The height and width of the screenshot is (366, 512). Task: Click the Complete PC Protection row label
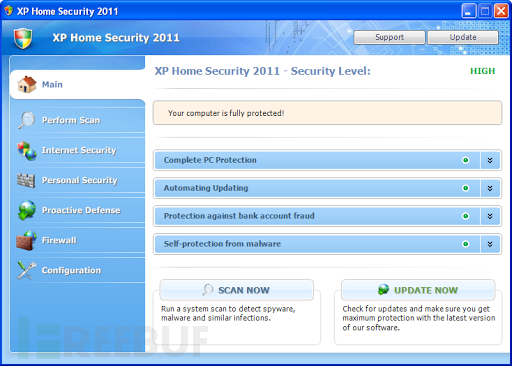210,160
